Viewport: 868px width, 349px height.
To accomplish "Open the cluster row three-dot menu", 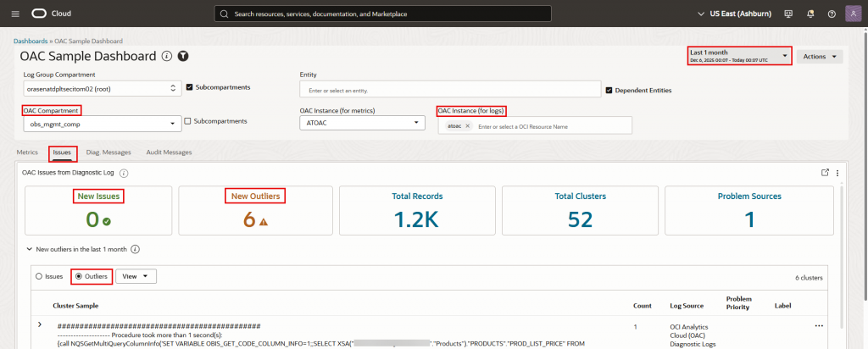I will pyautogui.click(x=819, y=325).
